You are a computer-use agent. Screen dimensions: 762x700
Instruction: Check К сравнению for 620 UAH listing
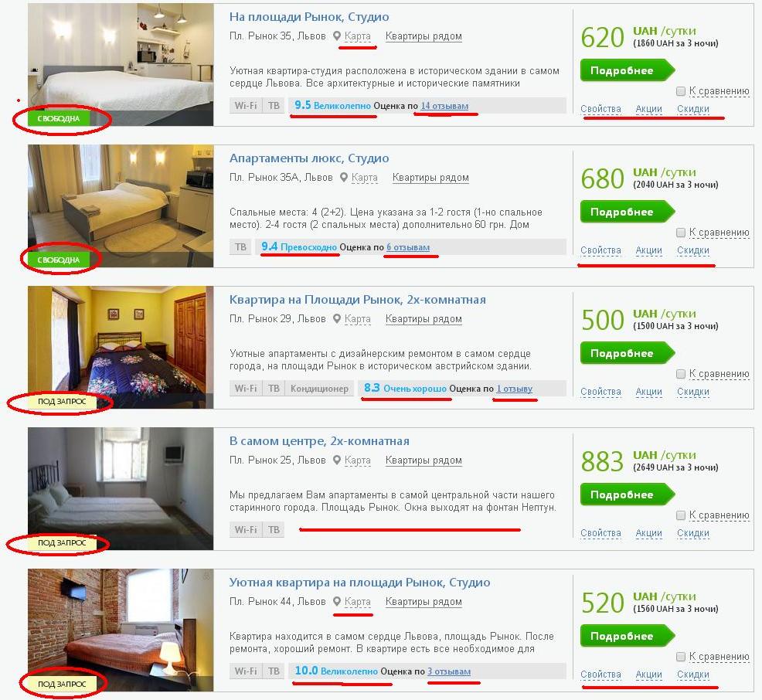[x=681, y=91]
